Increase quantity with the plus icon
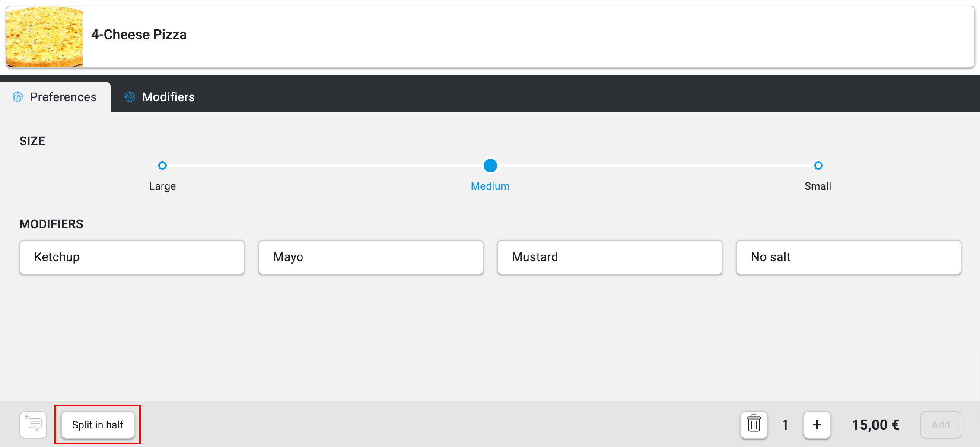 (x=817, y=425)
